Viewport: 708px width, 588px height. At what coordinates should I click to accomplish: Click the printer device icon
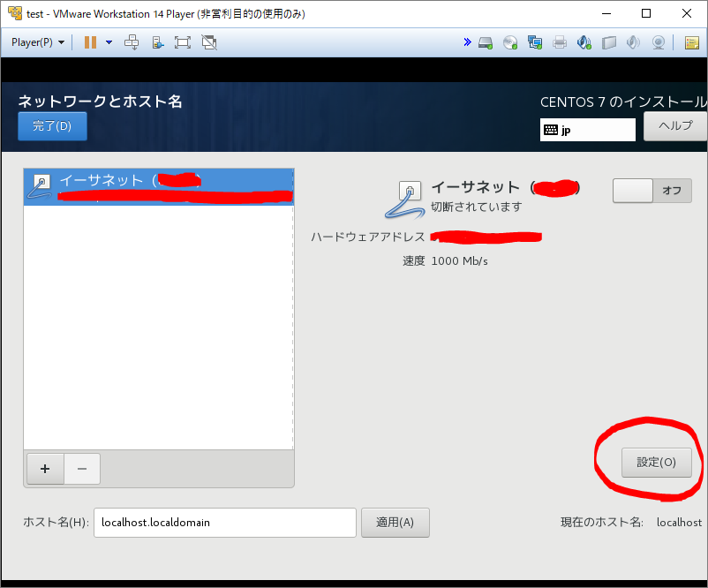560,43
